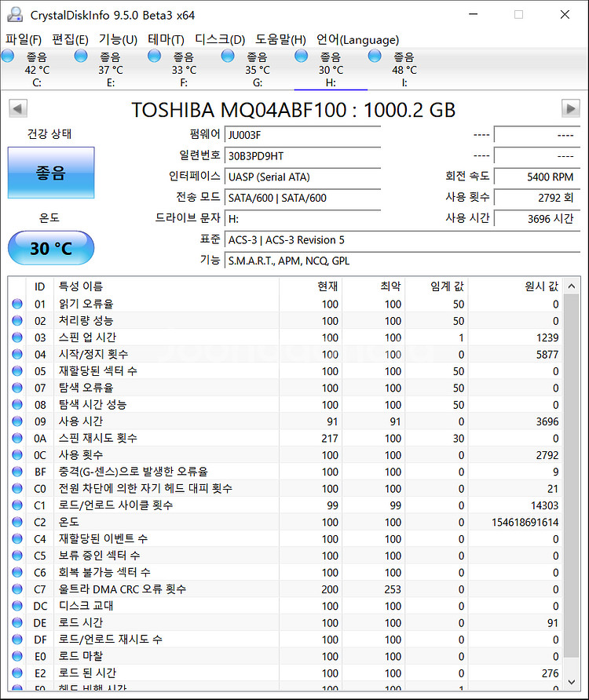Screen dimensions: 589x700
Task: Open the 기능(U) menu
Action: (118, 40)
